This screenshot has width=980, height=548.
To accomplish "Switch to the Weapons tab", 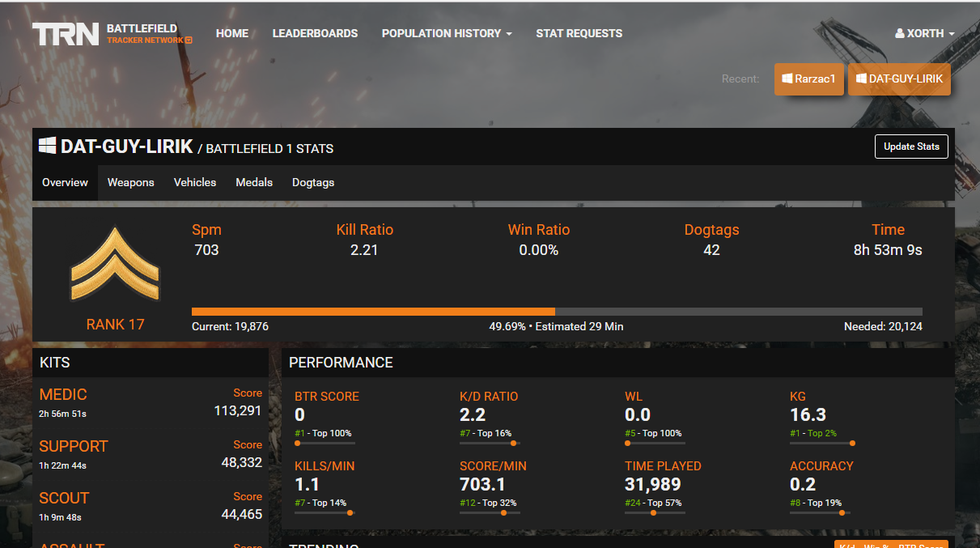I will point(131,183).
